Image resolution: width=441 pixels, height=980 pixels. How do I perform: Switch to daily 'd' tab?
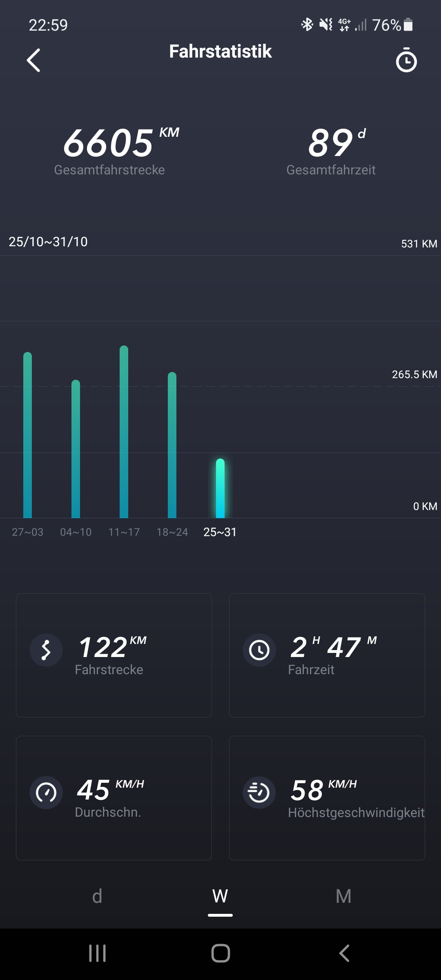[97, 896]
